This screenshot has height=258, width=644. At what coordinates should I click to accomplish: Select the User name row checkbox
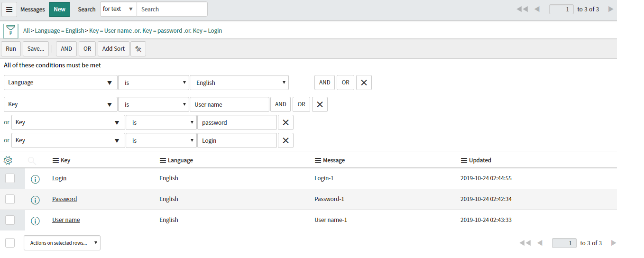click(10, 220)
